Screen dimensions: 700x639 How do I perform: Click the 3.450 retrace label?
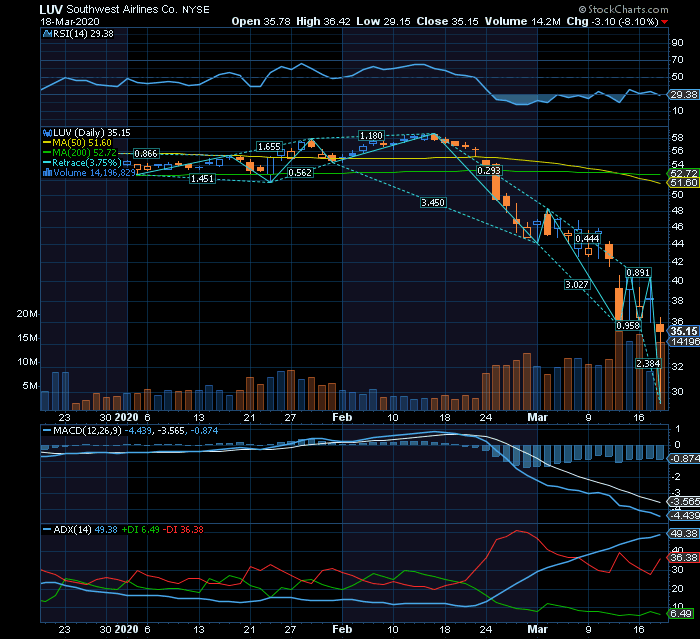click(x=433, y=203)
